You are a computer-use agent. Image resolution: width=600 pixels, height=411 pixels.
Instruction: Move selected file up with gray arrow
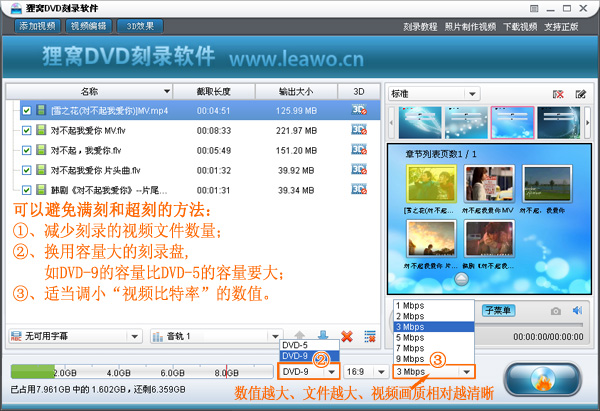(300, 334)
